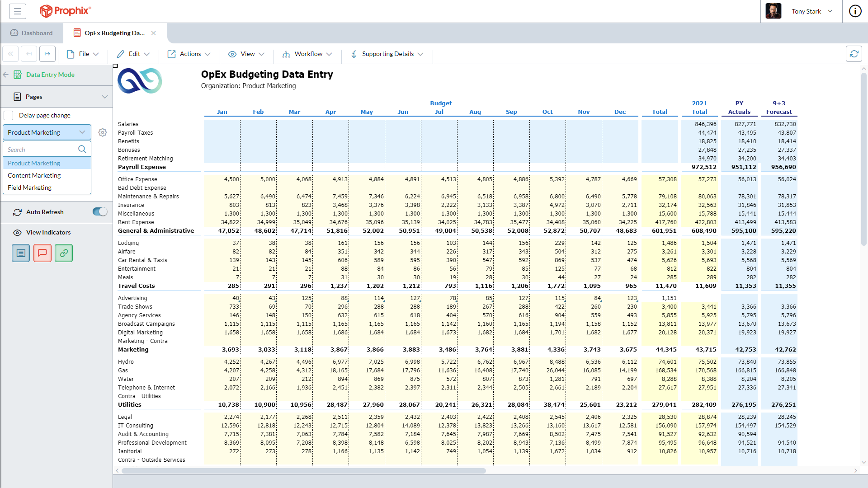Select the Content Marketing page
Image resolution: width=868 pixels, height=488 pixels.
click(34, 174)
